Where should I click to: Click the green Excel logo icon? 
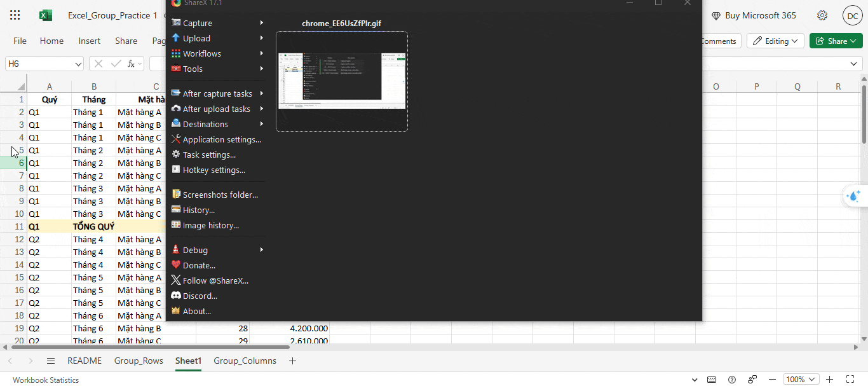pyautogui.click(x=46, y=15)
